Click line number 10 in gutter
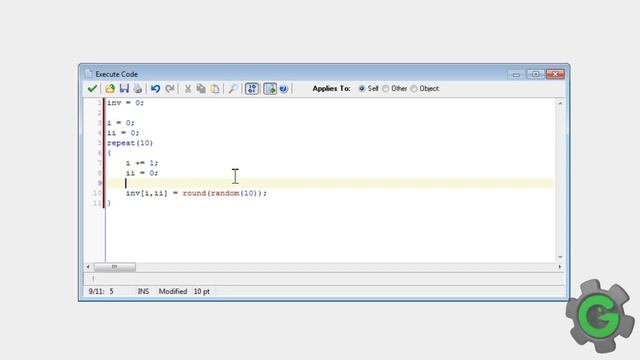This screenshot has height=360, width=640. (97, 193)
